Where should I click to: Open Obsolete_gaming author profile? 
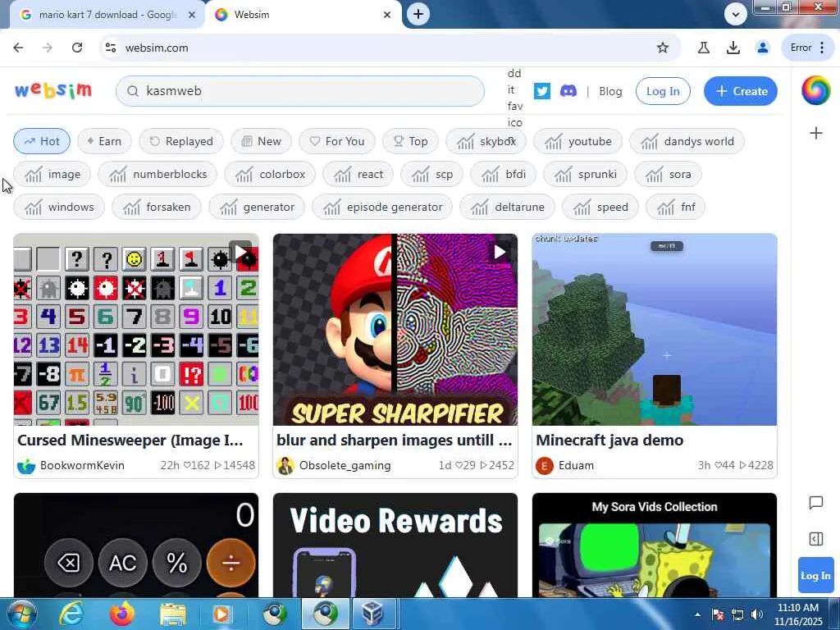coord(334,466)
